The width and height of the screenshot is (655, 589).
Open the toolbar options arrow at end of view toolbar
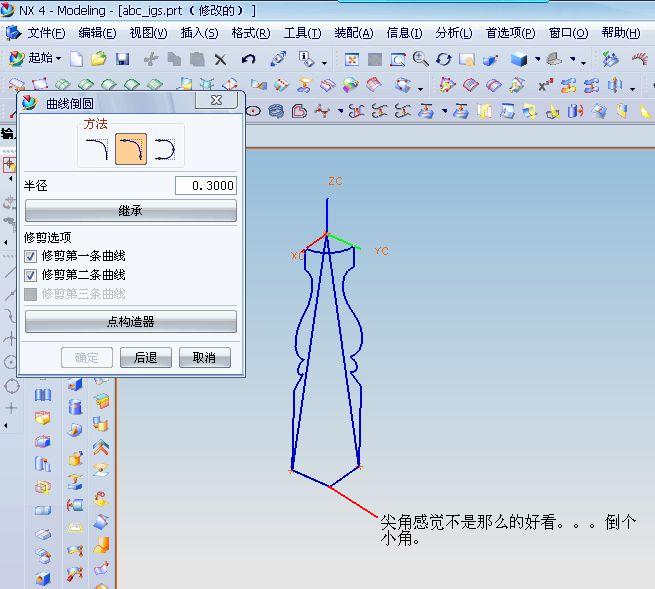click(x=583, y=63)
